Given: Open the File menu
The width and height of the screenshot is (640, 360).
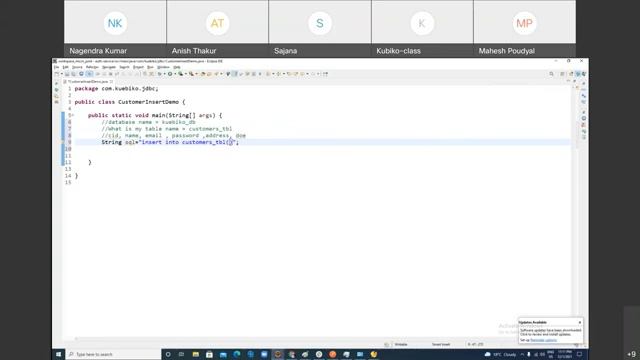Looking at the screenshot, I should (x=56, y=67).
